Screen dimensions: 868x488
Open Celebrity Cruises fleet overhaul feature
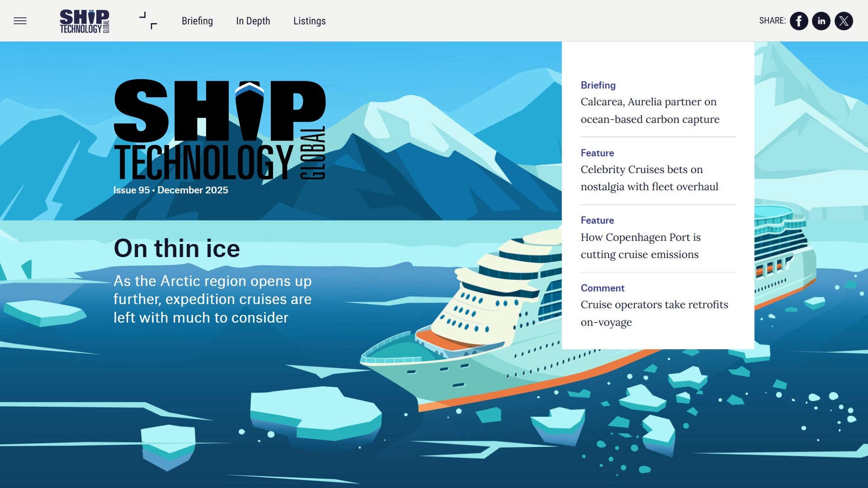coord(649,178)
